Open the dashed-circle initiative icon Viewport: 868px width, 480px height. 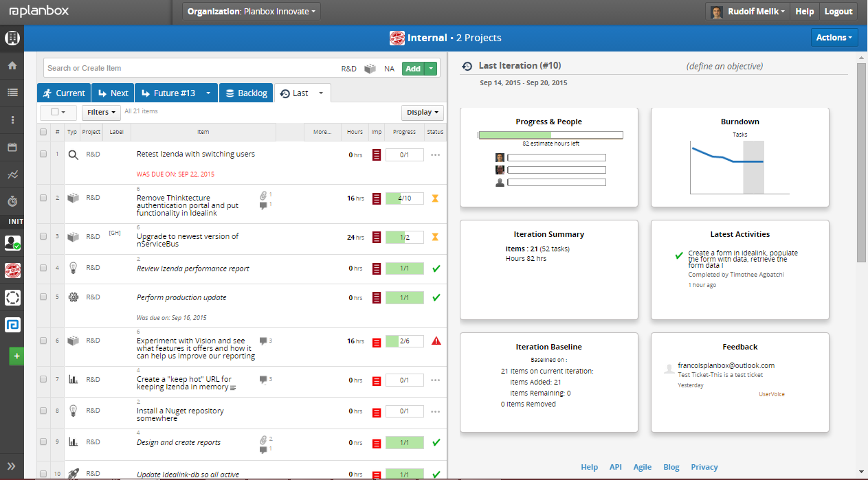click(x=12, y=297)
